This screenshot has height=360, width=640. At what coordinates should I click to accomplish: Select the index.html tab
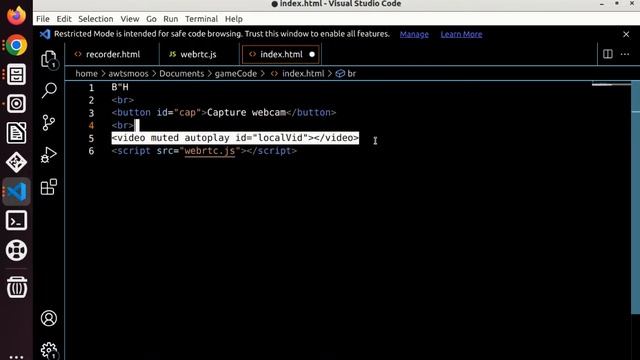point(281,54)
